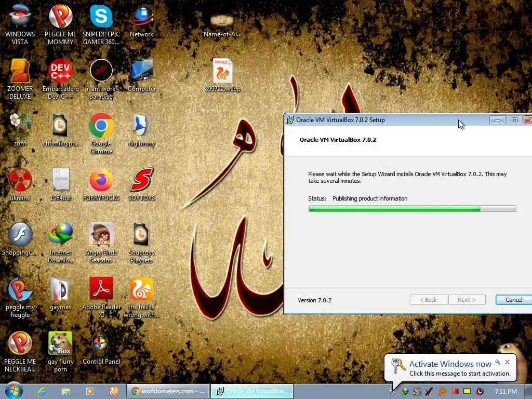The image size is (532, 399).
Task: Open the ukraine radiation-symbol icon
Action: click(x=20, y=184)
